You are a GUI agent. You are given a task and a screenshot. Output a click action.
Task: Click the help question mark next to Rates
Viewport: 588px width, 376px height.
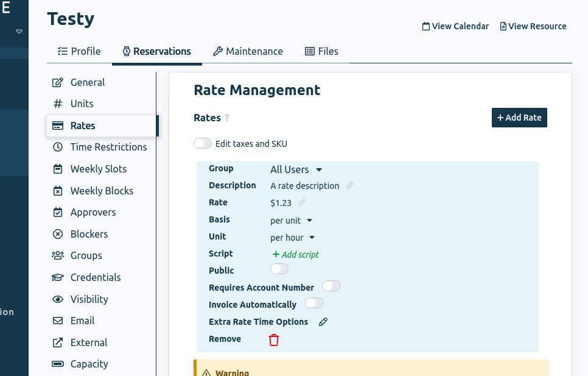(227, 118)
